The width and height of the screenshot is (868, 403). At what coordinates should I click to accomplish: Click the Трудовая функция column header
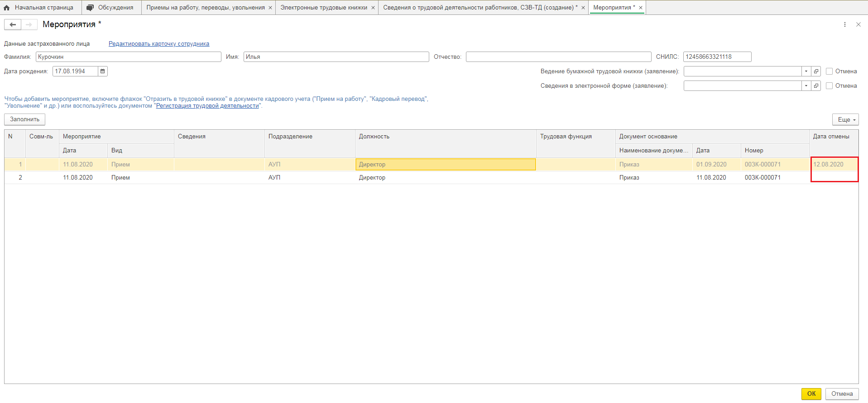pos(575,143)
